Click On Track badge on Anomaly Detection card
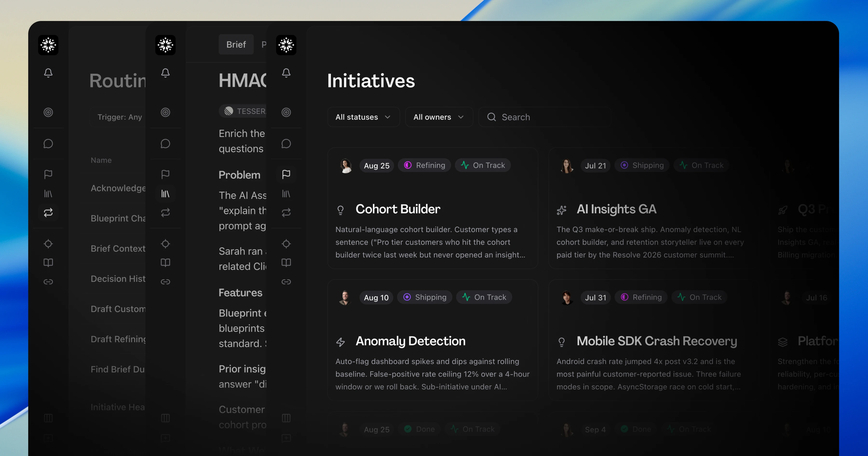The width and height of the screenshot is (868, 456). 484,297
